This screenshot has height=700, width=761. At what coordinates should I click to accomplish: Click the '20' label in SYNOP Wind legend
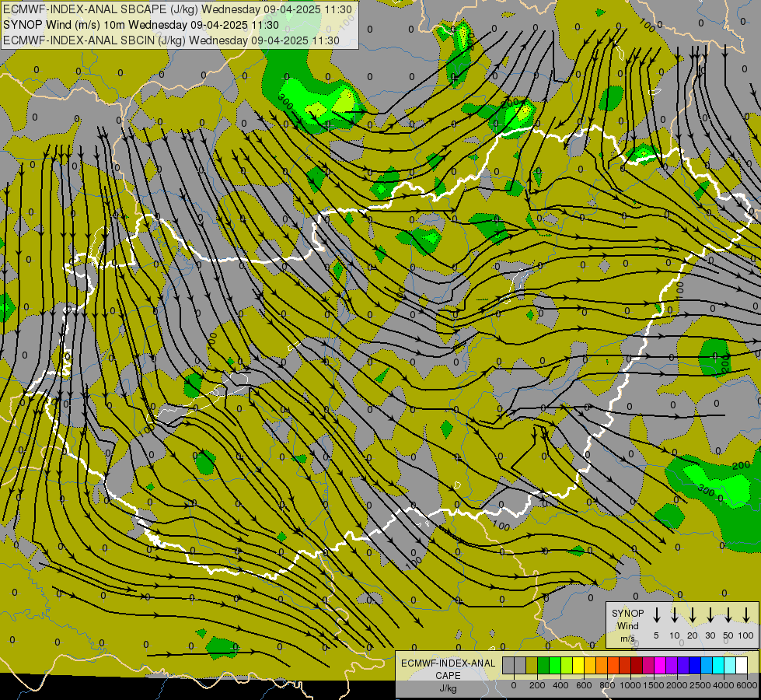coord(693,635)
